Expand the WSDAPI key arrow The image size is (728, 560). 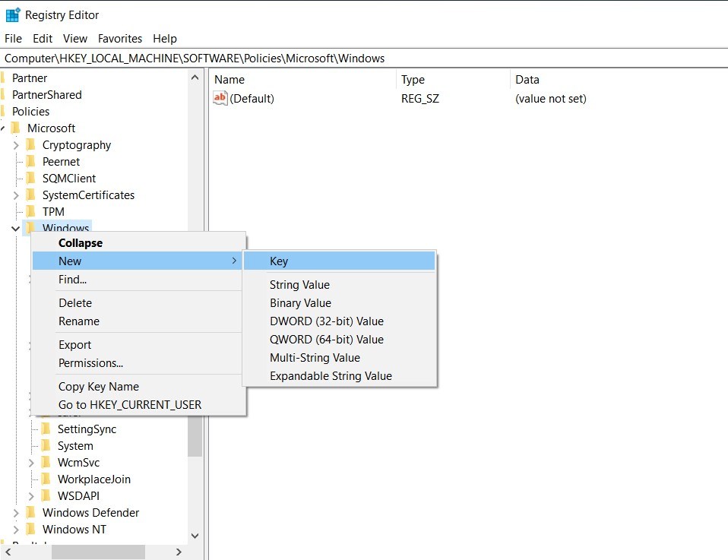point(31,496)
